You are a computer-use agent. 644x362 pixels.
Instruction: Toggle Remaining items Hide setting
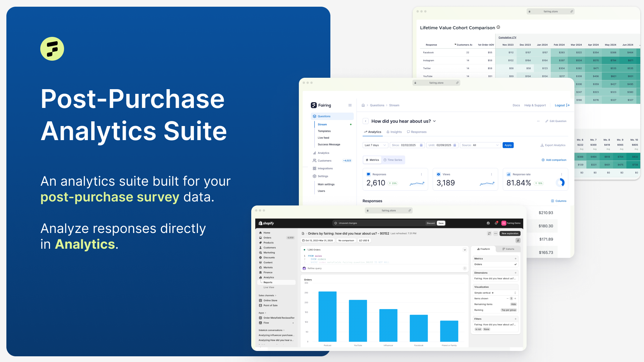(x=513, y=304)
